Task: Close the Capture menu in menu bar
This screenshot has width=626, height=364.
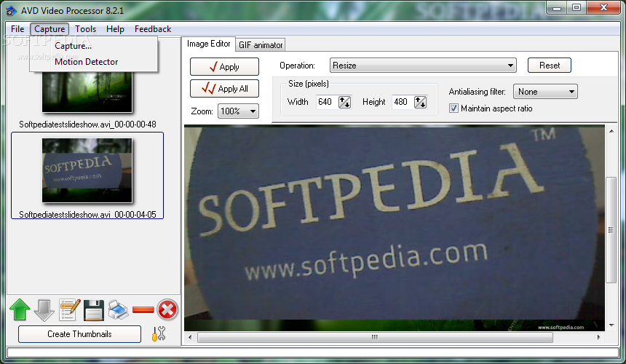Action: [x=49, y=29]
